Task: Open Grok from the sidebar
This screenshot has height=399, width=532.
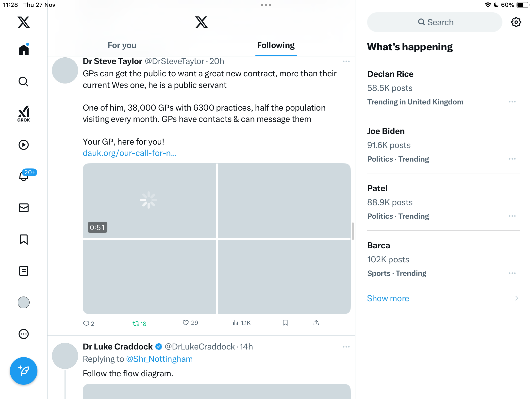Action: click(24, 114)
